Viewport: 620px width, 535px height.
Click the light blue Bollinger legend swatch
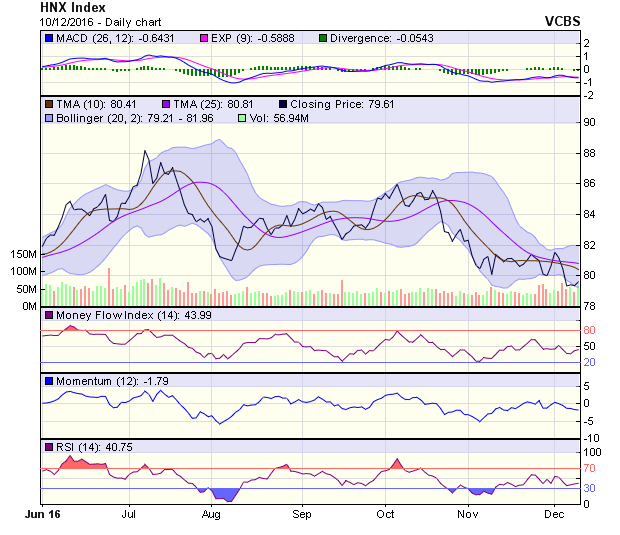[47, 118]
